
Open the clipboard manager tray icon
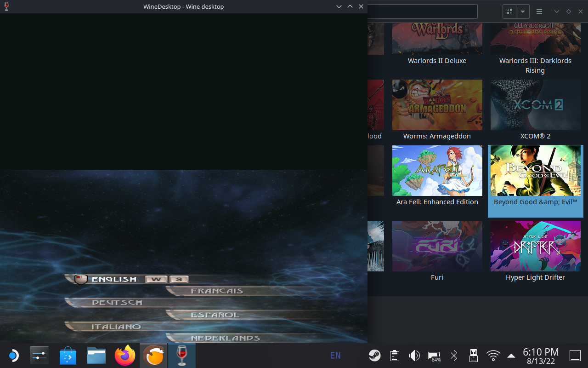394,356
